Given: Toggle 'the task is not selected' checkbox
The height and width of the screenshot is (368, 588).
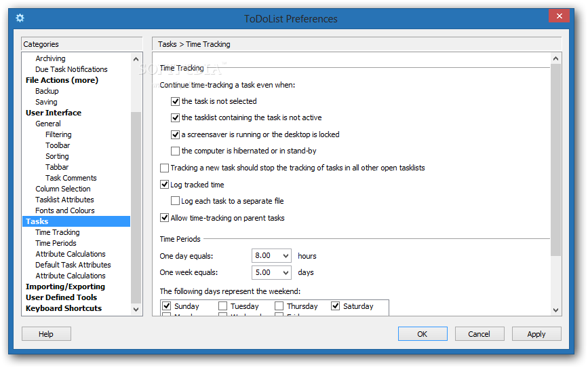Looking at the screenshot, I should 175,101.
